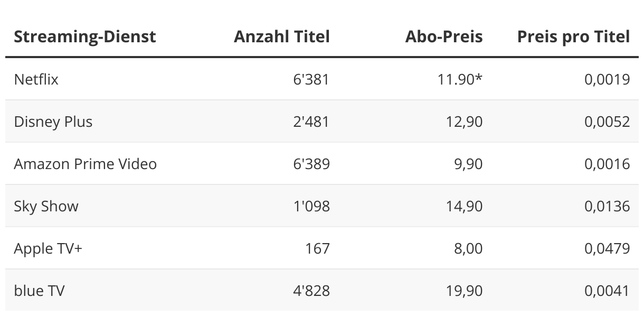644x316 pixels.
Task: Click the Streaming-Dienst column header
Action: (85, 36)
